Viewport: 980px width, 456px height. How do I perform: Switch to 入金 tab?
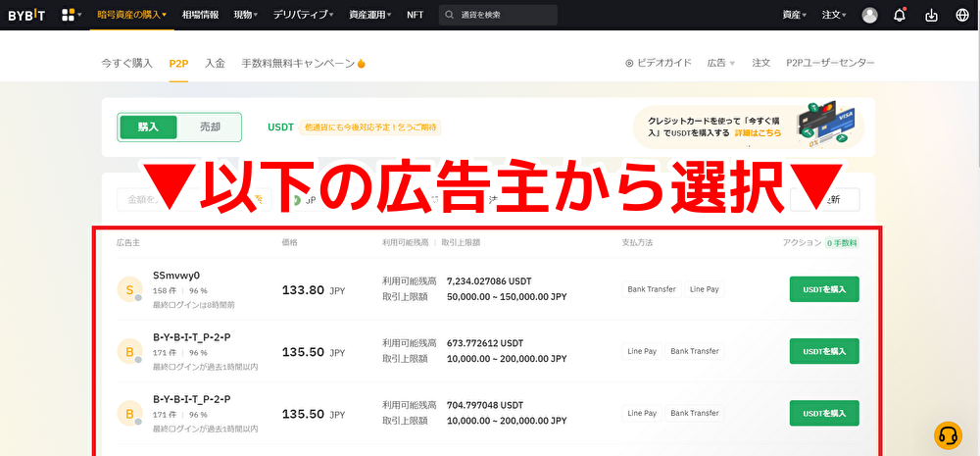point(215,63)
